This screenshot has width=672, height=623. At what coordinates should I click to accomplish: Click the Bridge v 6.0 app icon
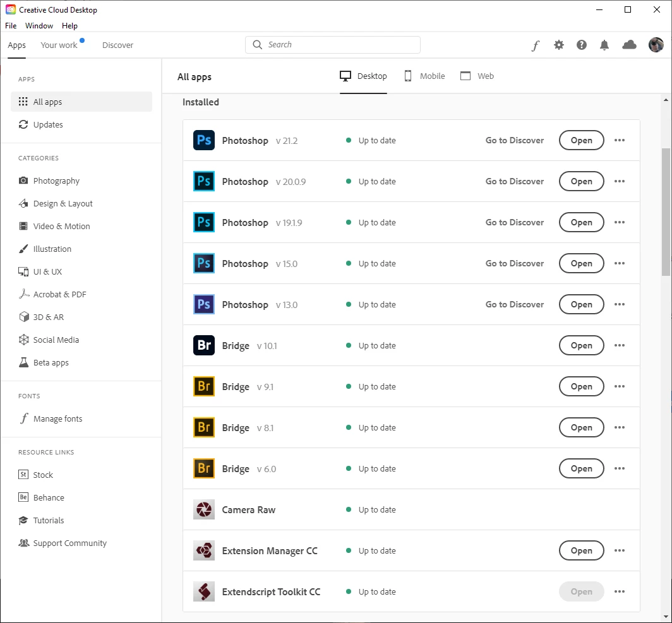click(x=203, y=468)
